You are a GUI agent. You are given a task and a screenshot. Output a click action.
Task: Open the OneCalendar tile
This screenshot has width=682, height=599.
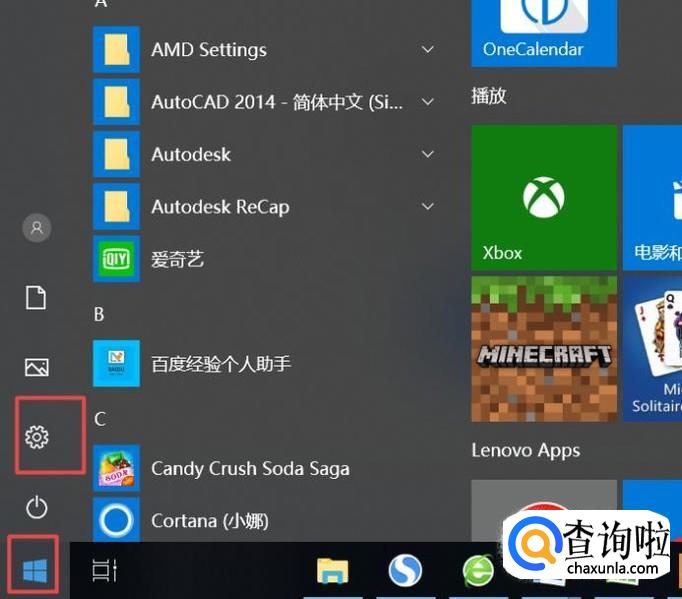click(544, 33)
